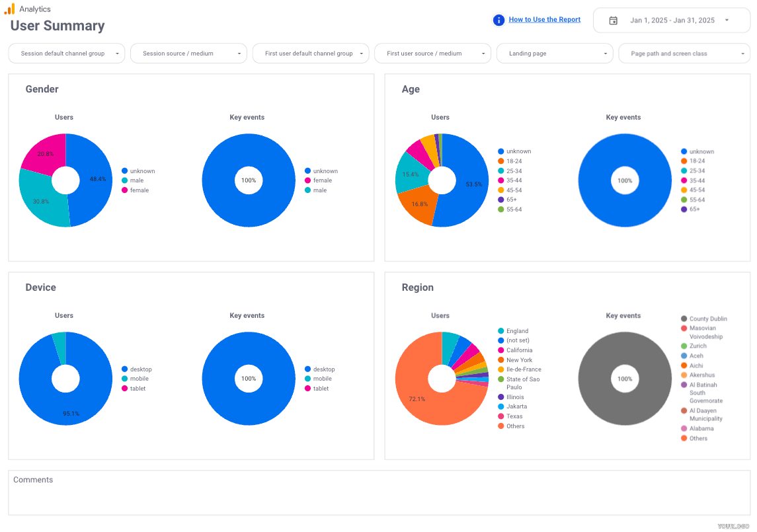Image resolution: width=757 pixels, height=532 pixels.
Task: Expand the date range dropdown arrow
Action: pos(727,20)
